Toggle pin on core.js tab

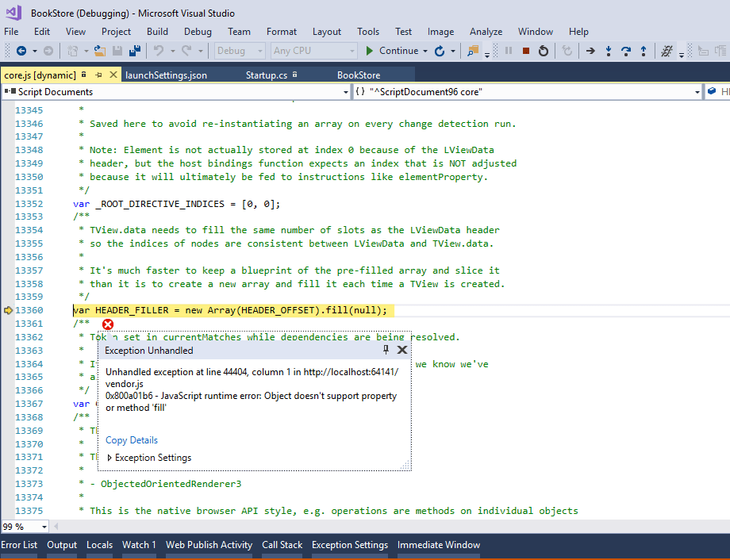tap(98, 75)
